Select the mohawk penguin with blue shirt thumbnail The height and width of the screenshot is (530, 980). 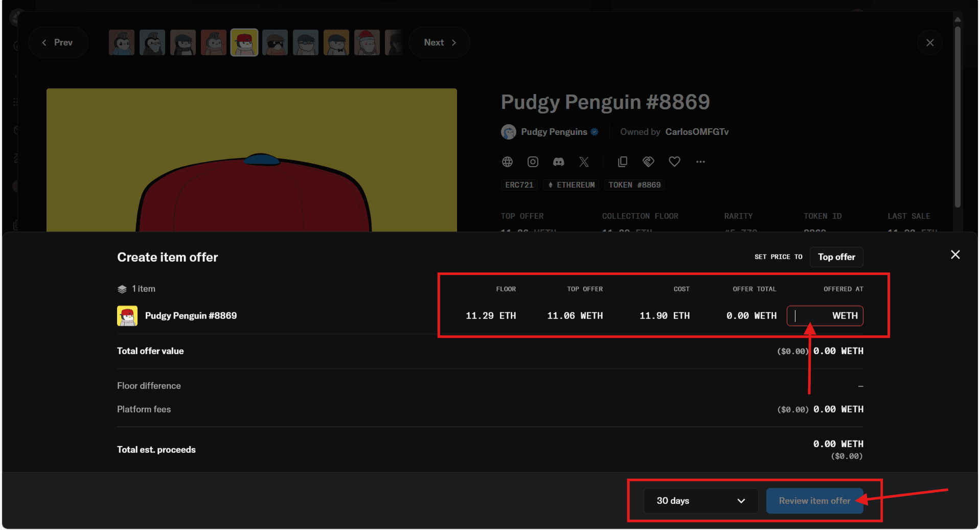tap(122, 42)
